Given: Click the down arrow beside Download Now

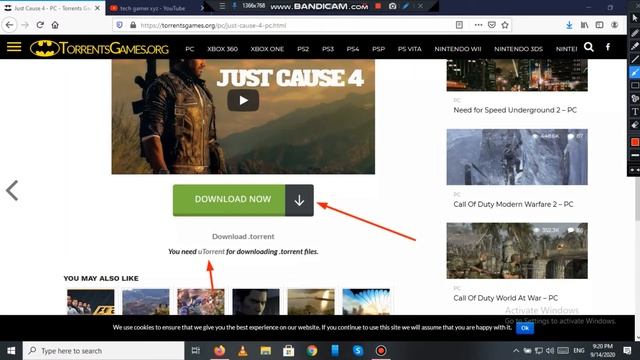Looking at the screenshot, I should click(x=299, y=200).
